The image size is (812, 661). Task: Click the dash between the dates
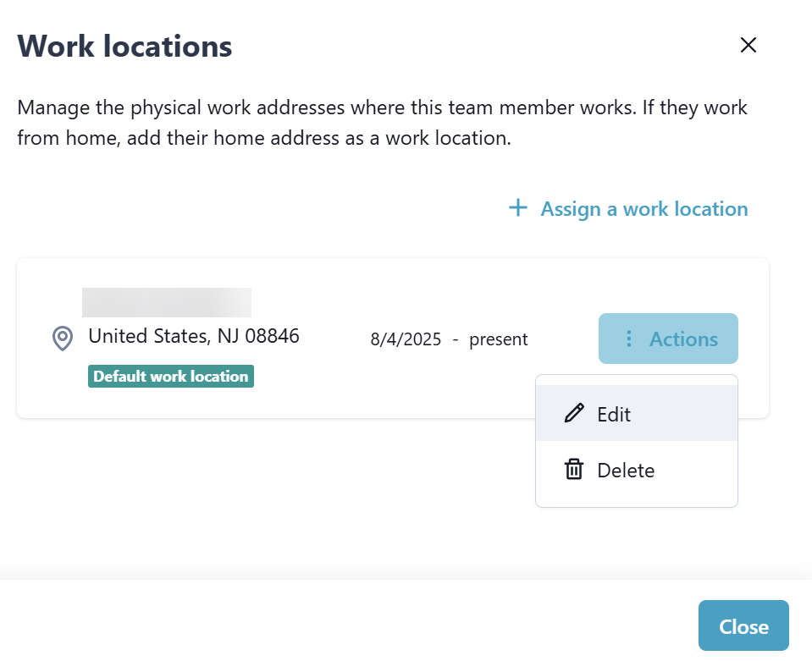tap(456, 339)
